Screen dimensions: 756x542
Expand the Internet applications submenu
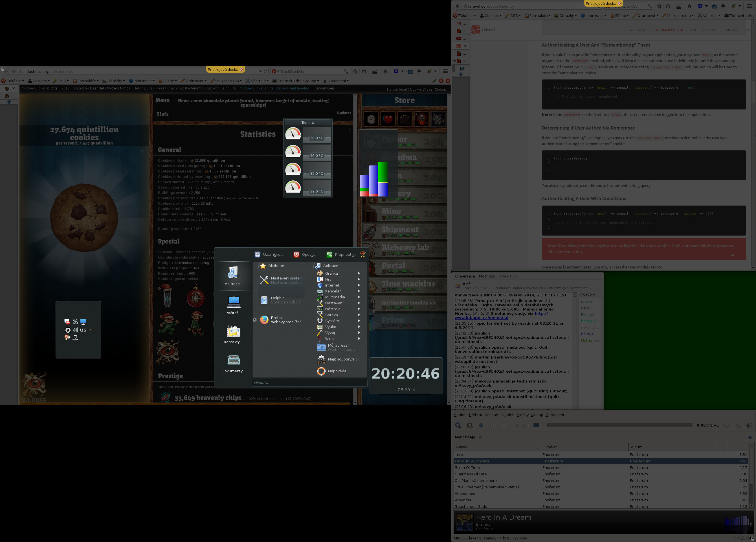[339, 285]
